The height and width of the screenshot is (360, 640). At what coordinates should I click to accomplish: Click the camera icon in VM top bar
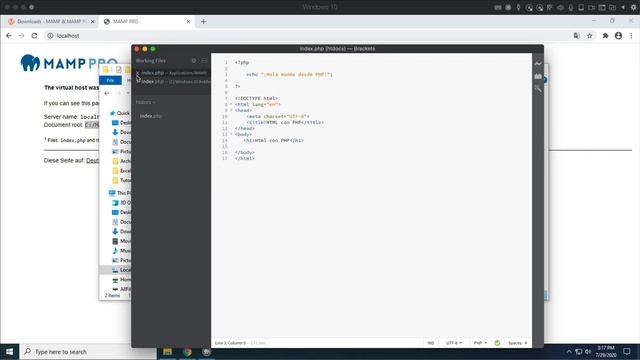(x=591, y=7)
